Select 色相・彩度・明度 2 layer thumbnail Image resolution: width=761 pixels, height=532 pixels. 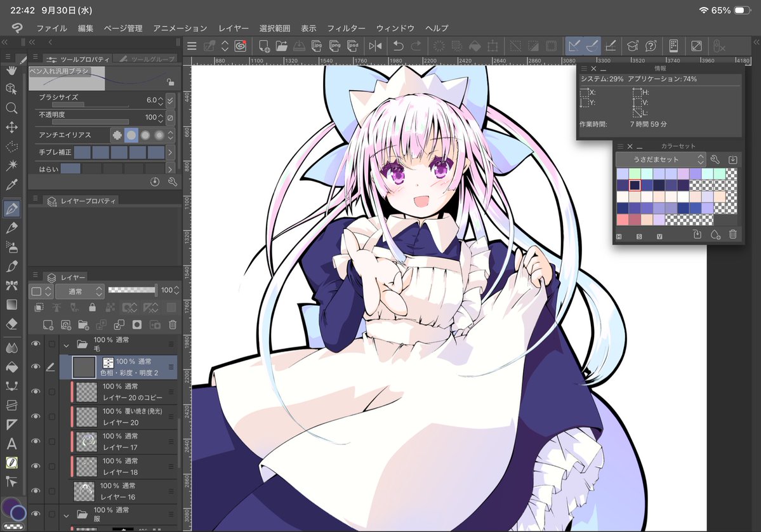84,367
